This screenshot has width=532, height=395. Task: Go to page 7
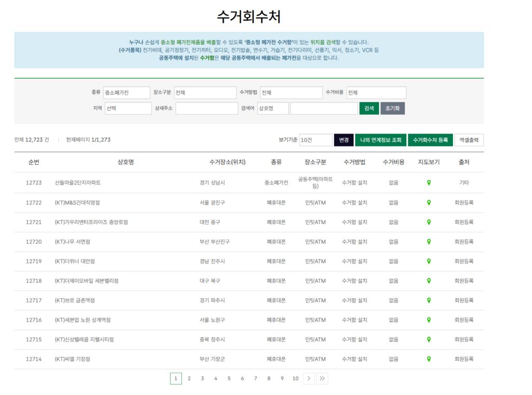pyautogui.click(x=256, y=378)
